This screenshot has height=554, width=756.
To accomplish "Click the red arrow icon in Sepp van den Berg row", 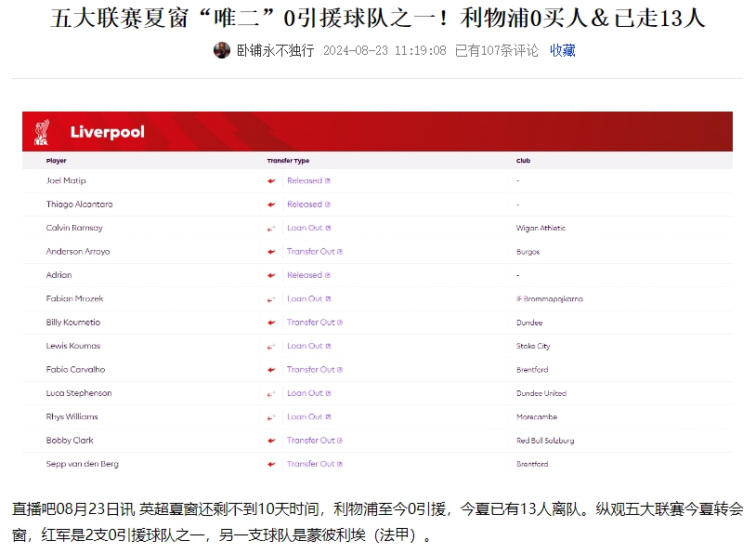I will [271, 464].
